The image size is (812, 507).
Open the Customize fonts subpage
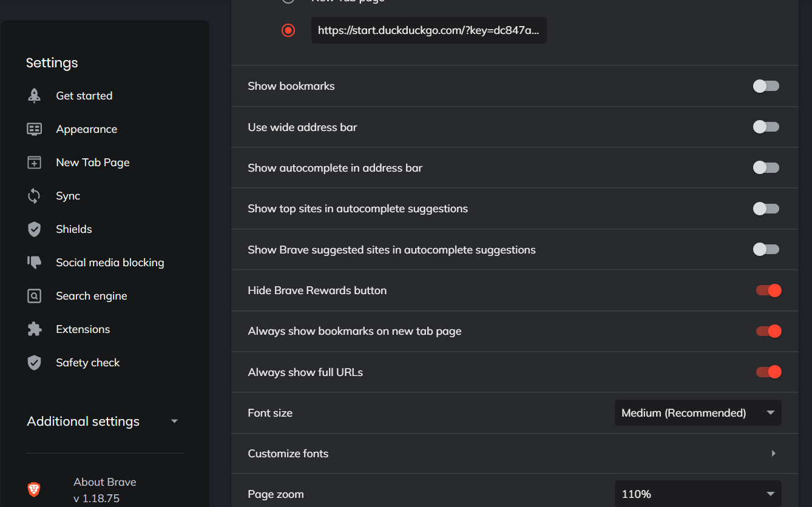coord(514,454)
